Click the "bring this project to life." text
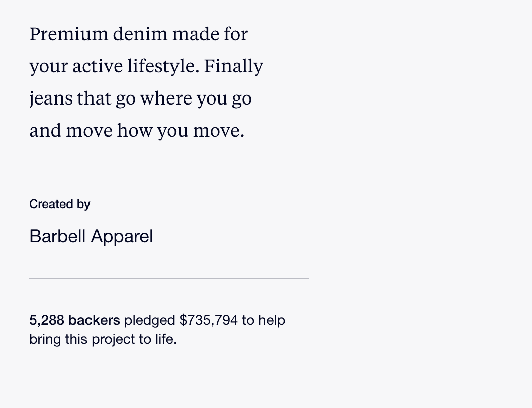The width and height of the screenshot is (532, 408). 103,339
